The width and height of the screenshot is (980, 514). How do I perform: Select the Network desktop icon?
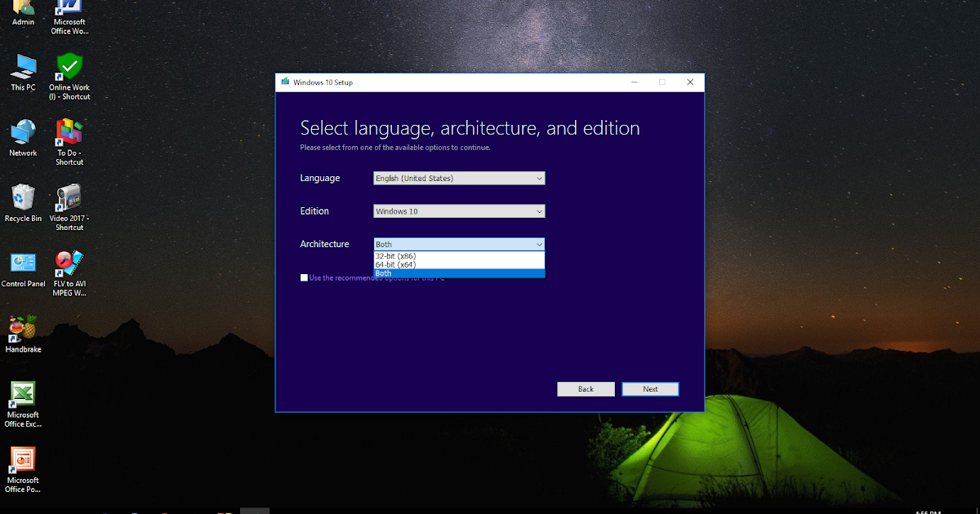tap(24, 137)
